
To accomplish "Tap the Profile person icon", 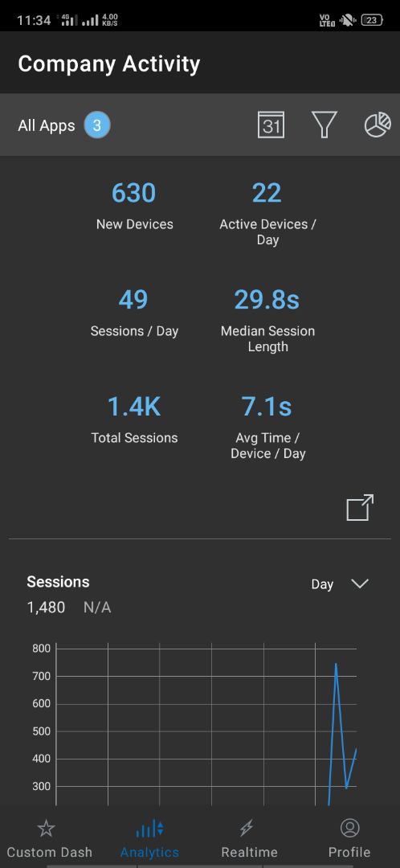I will pos(349,828).
